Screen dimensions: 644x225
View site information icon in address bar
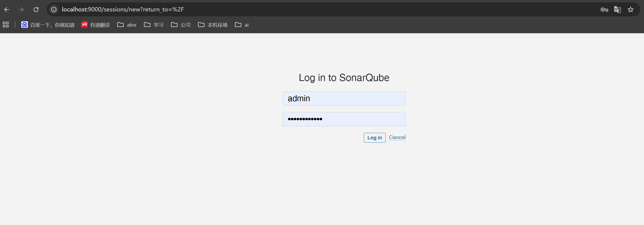tap(54, 10)
